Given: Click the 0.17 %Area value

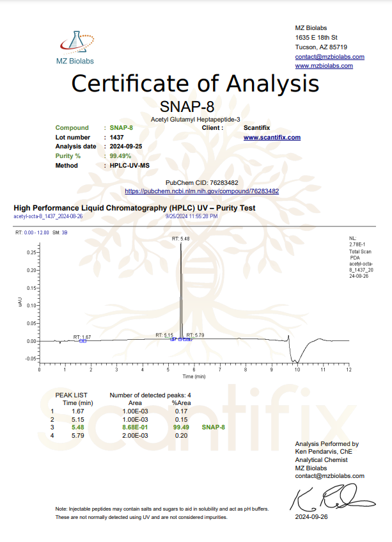Looking at the screenshot, I should pos(181,411).
